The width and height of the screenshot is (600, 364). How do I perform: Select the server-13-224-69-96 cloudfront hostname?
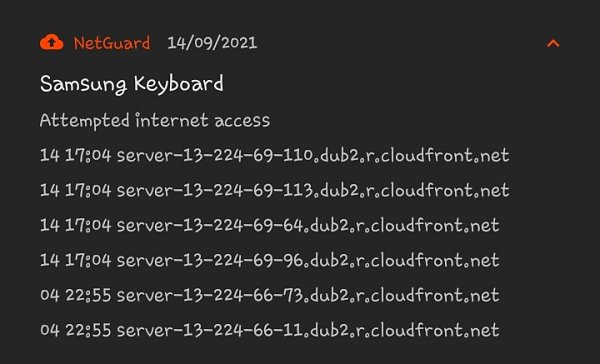[x=308, y=260]
